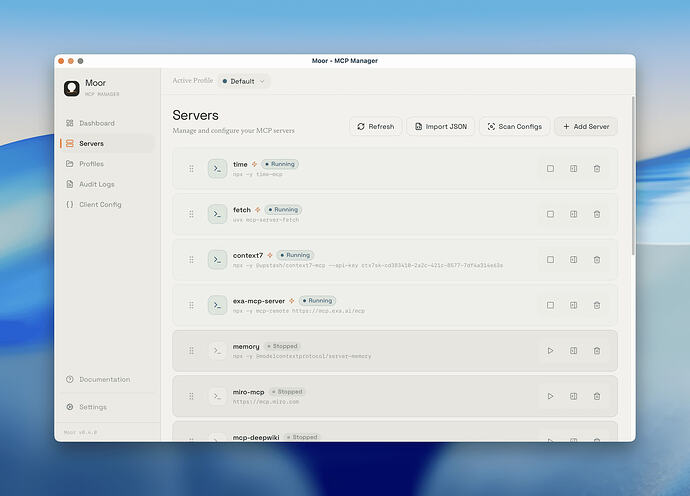Open details panel for exa-mcp-server
This screenshot has height=496, width=690.
point(573,305)
